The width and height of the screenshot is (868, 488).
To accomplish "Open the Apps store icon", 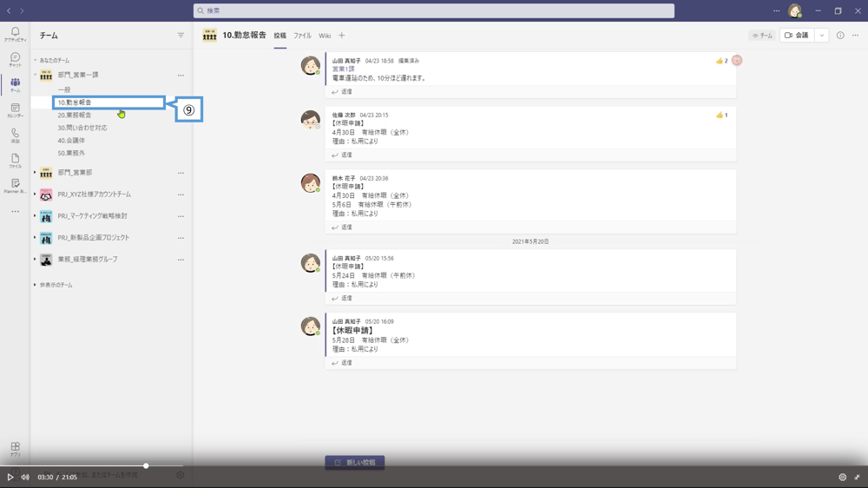I will coord(15,449).
